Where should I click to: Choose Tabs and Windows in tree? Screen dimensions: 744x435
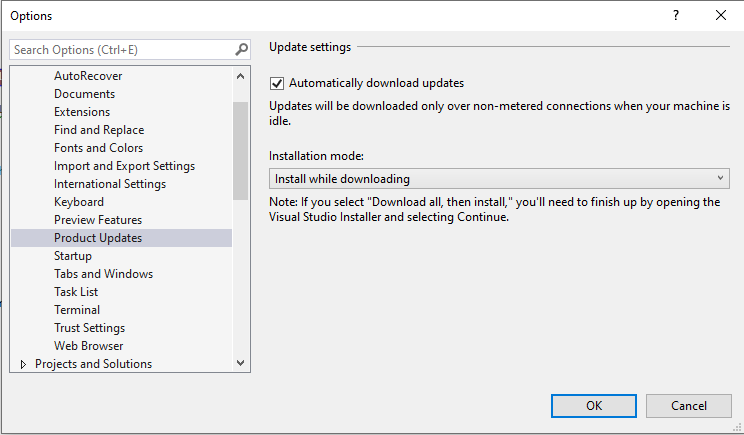point(103,274)
